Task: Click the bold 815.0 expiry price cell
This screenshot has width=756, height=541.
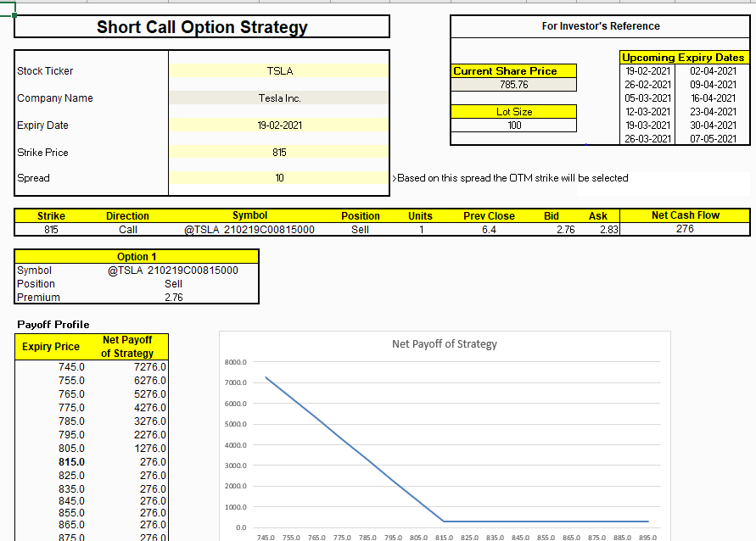Action: tap(71, 462)
